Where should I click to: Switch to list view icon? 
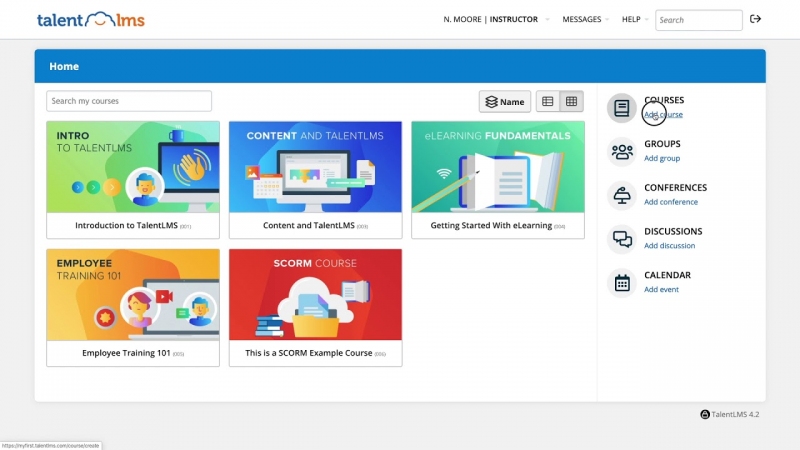547,102
